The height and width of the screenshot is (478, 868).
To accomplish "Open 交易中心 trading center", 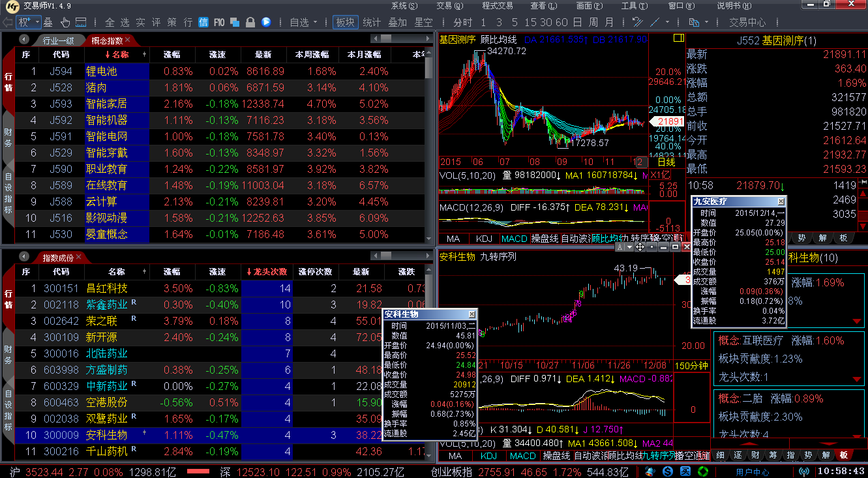I will pos(747,22).
